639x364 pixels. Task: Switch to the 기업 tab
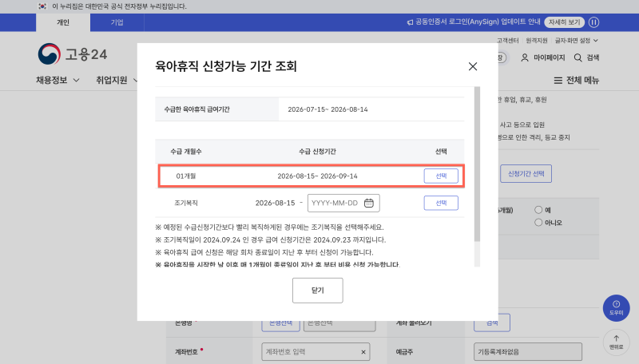coord(117,22)
